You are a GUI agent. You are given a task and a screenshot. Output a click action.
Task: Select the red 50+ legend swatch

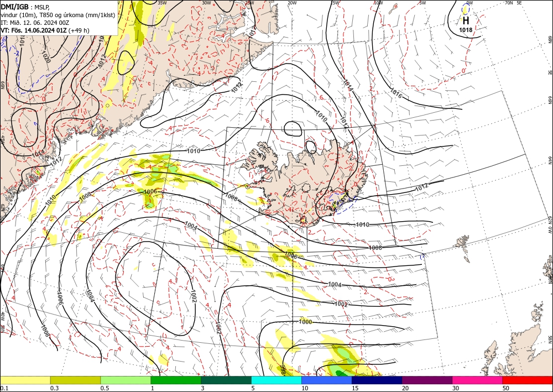click(x=528, y=380)
